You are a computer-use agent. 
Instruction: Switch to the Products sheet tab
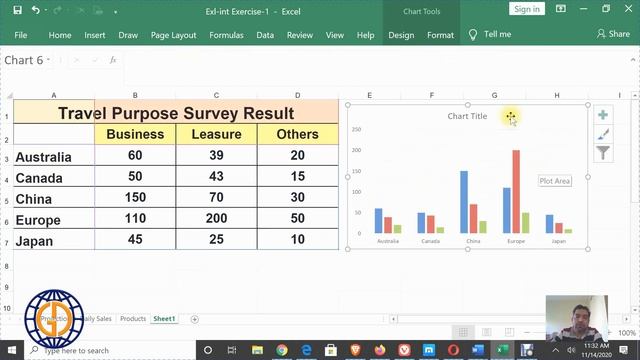[x=133, y=318]
